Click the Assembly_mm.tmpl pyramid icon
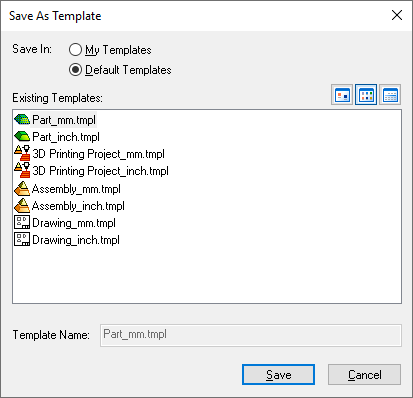Viewport: 413px width, 398px height. click(x=22, y=188)
